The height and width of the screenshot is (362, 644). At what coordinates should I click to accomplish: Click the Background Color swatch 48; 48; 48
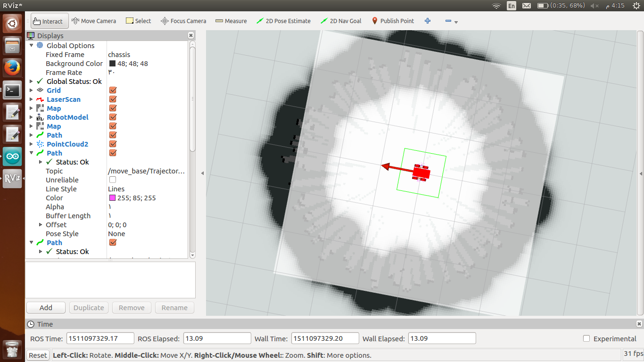(x=112, y=63)
